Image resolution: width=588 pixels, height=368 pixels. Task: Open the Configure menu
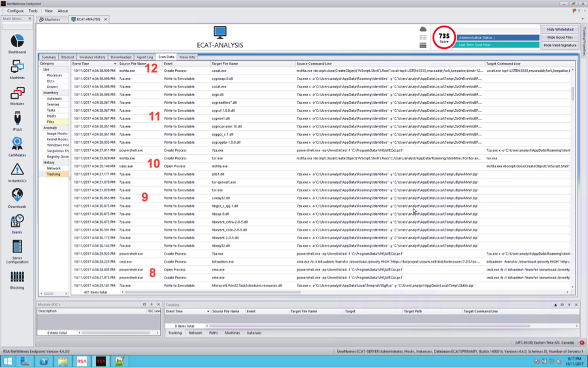(15, 10)
